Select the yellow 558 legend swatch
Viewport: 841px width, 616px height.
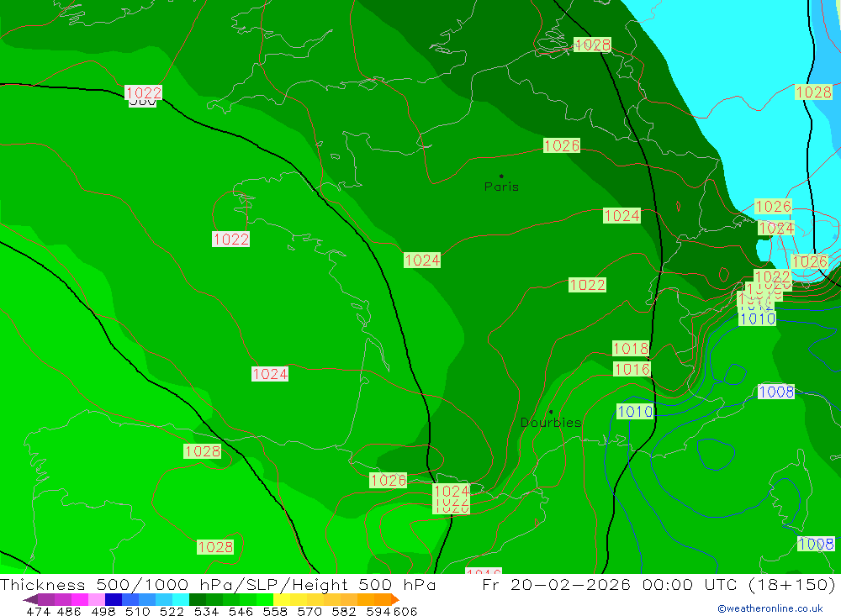[x=282, y=600]
